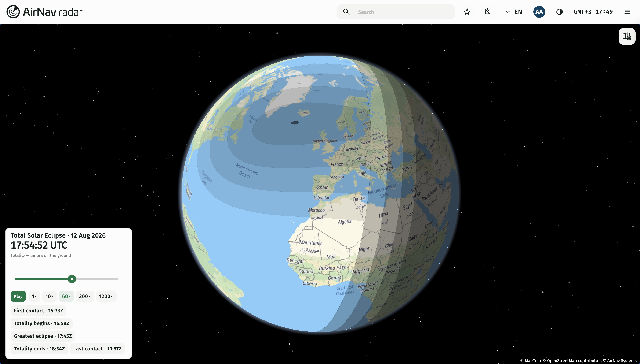640x364 pixels.
Task: Select the 60× playback speed
Action: pyautogui.click(x=66, y=296)
